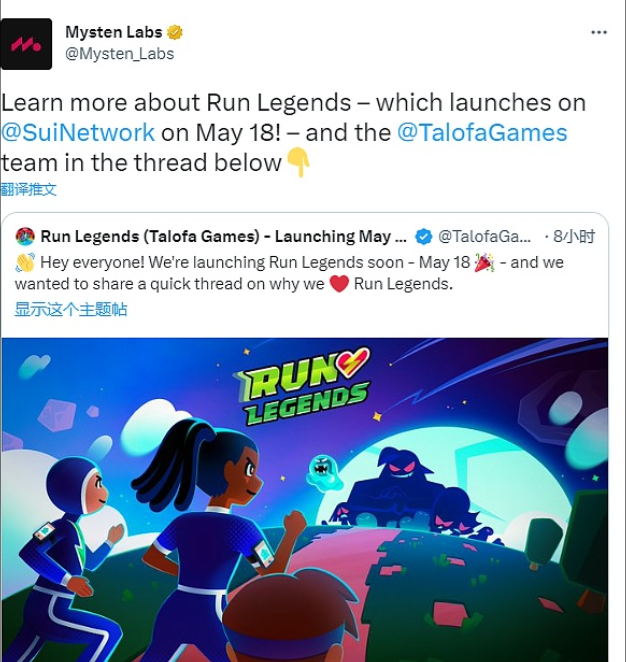Image resolution: width=626 pixels, height=662 pixels.
Task: Click the Run Legends (Talofa Games) account name
Action: coord(223,236)
